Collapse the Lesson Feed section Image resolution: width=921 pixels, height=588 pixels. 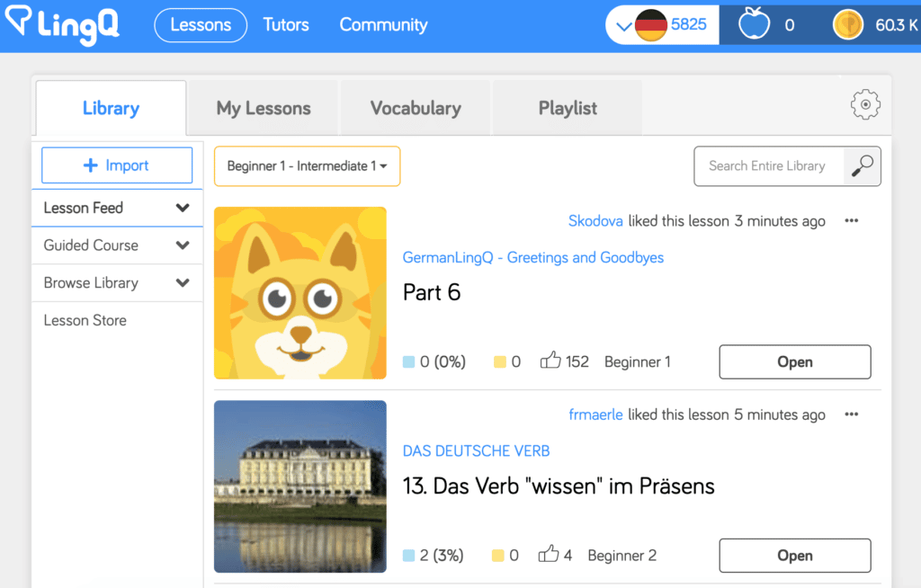[183, 208]
